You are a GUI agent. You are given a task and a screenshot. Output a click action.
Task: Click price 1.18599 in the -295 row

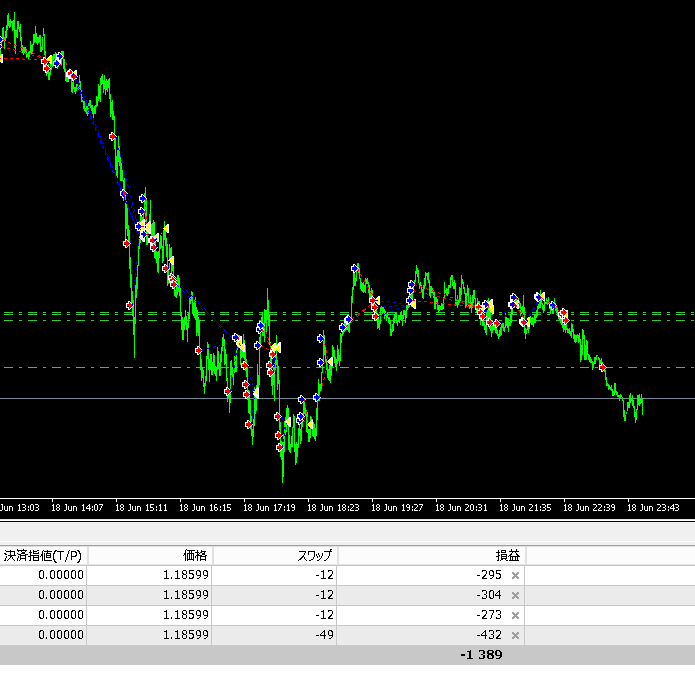186,575
